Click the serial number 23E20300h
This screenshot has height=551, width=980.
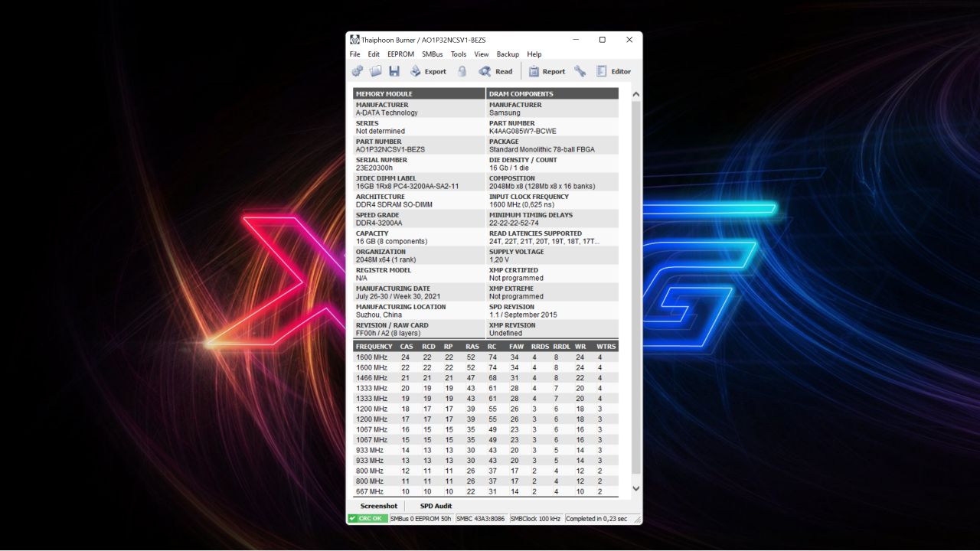tap(374, 168)
